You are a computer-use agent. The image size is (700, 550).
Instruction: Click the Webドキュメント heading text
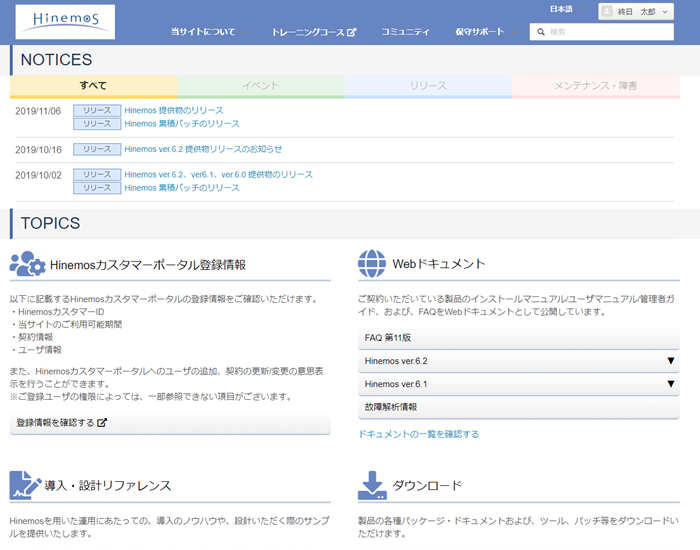[x=438, y=264]
